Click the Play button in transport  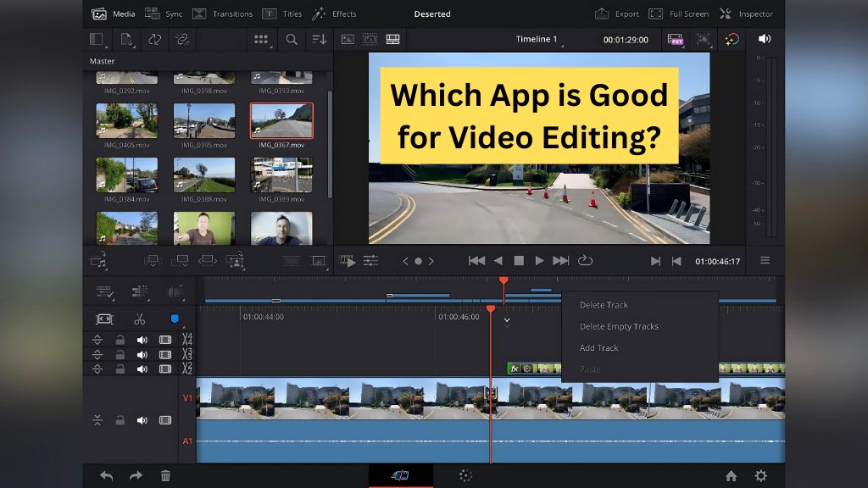(x=538, y=261)
